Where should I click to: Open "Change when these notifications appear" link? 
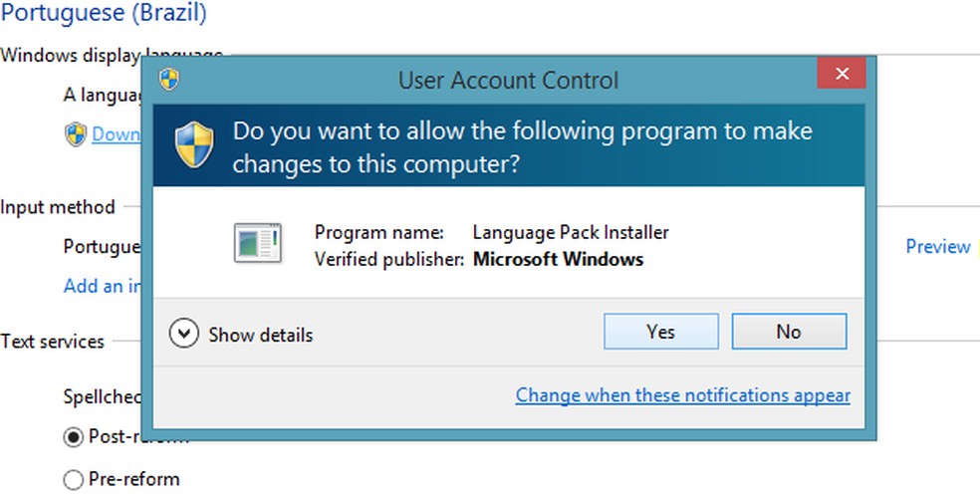(x=682, y=395)
